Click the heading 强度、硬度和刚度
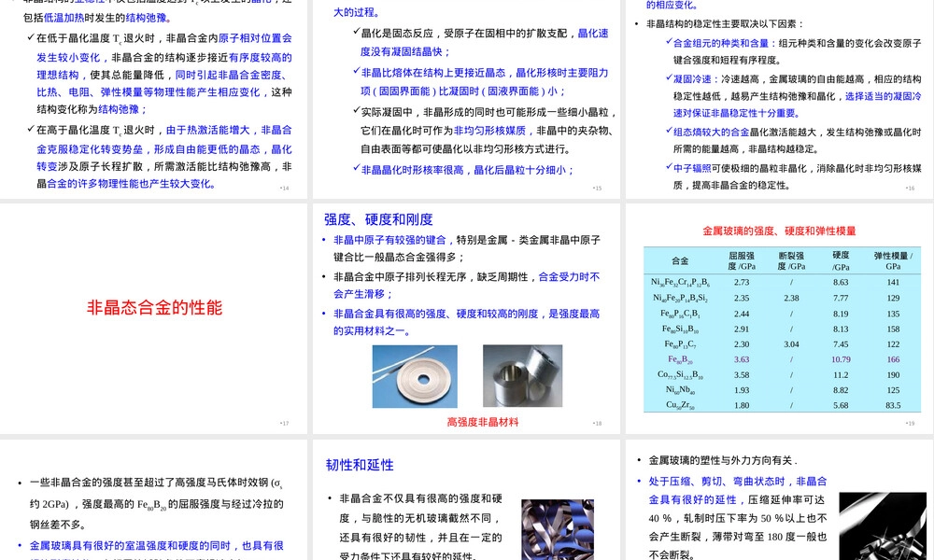 coord(378,219)
